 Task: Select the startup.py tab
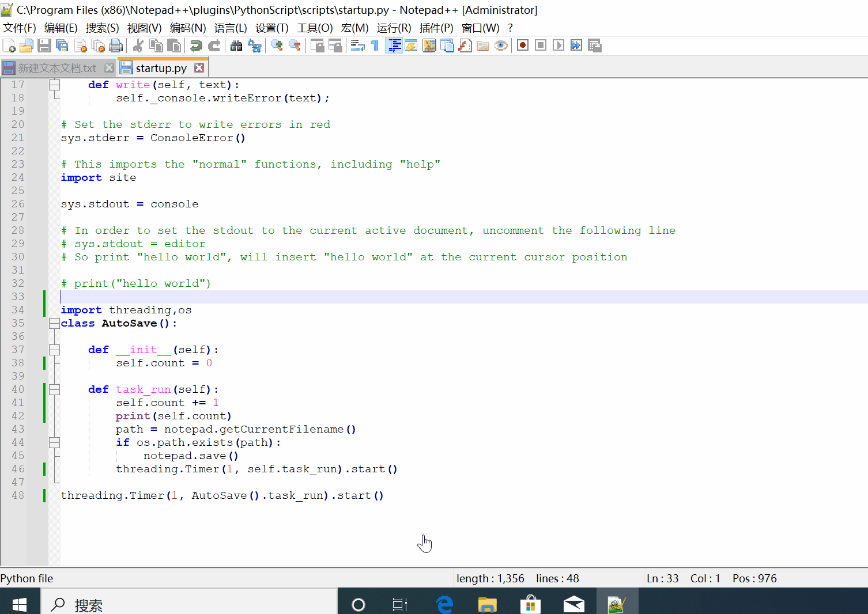click(x=161, y=68)
